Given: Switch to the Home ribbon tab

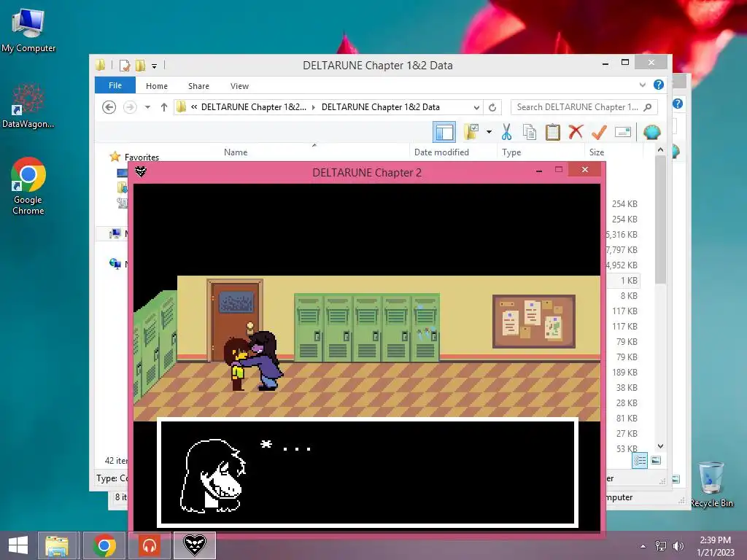Looking at the screenshot, I should (157, 86).
